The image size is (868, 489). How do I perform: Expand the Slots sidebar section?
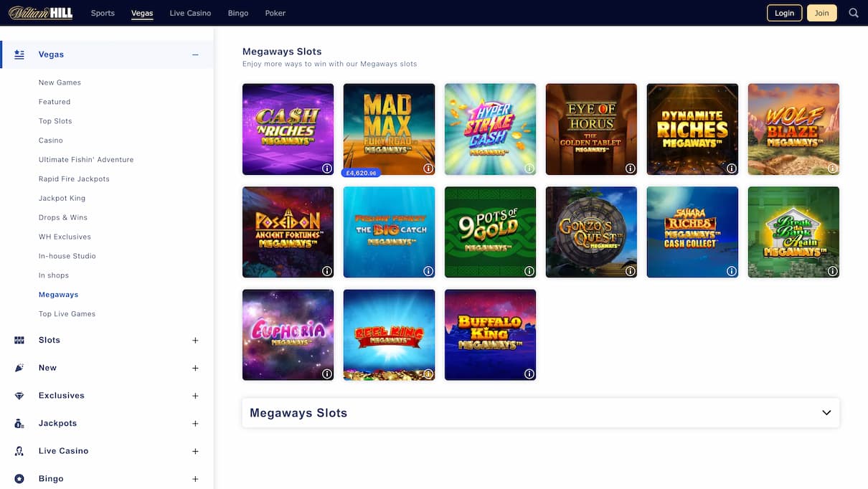click(195, 341)
